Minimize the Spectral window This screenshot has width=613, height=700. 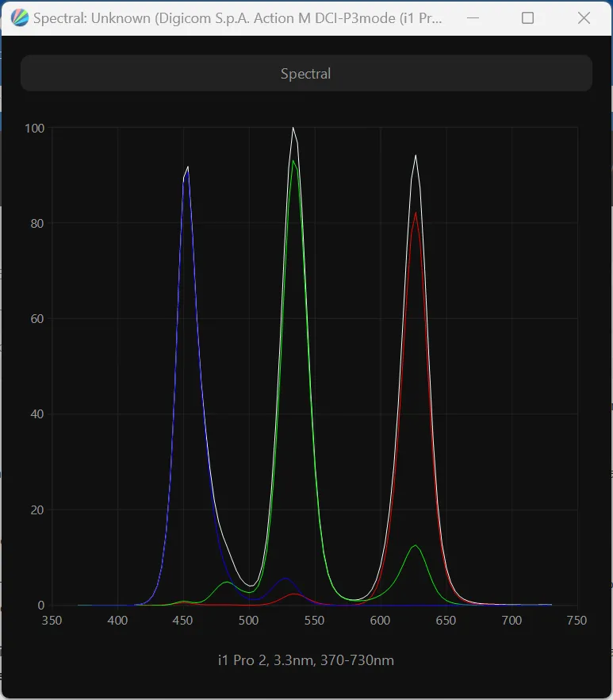pyautogui.click(x=471, y=18)
